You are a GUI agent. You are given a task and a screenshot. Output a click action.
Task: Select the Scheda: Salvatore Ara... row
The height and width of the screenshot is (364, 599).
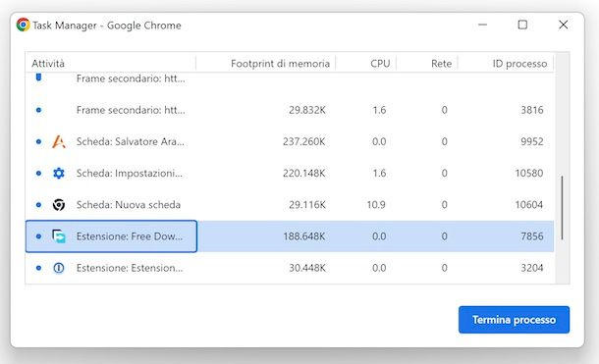[290, 141]
